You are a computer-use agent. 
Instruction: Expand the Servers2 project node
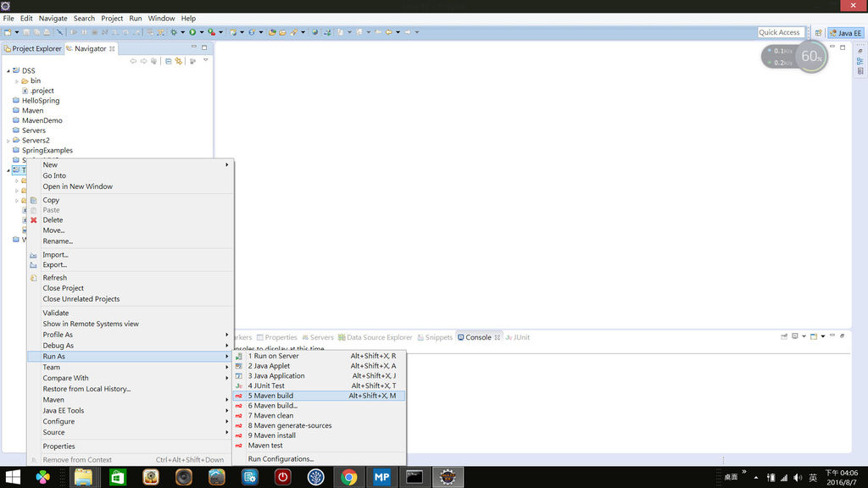[8, 141]
